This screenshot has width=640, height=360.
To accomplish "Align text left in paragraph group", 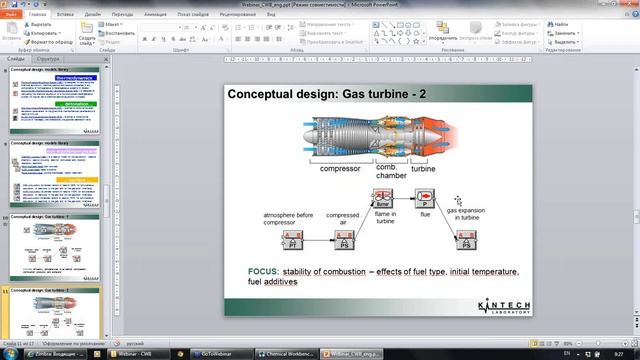I will point(238,39).
